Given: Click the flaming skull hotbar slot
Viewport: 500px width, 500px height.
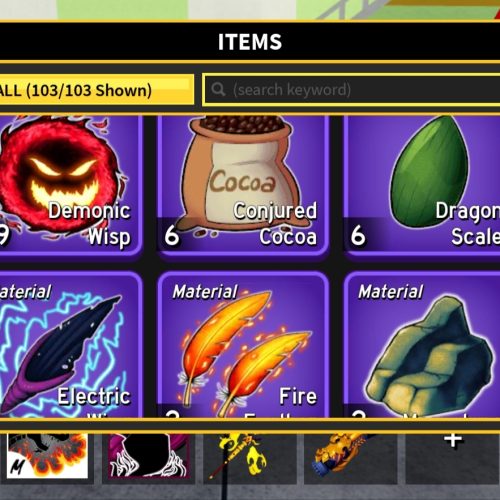Looking at the screenshot, I should pos(47,456).
